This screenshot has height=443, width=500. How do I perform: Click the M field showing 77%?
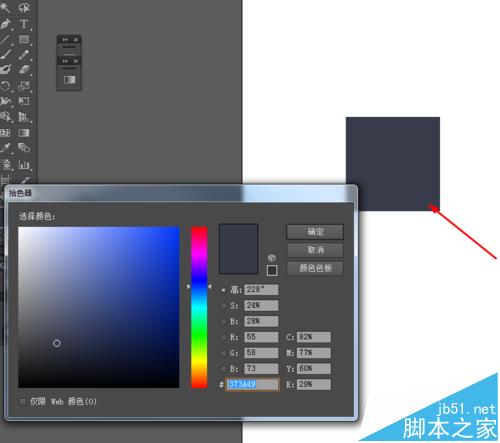(x=314, y=353)
